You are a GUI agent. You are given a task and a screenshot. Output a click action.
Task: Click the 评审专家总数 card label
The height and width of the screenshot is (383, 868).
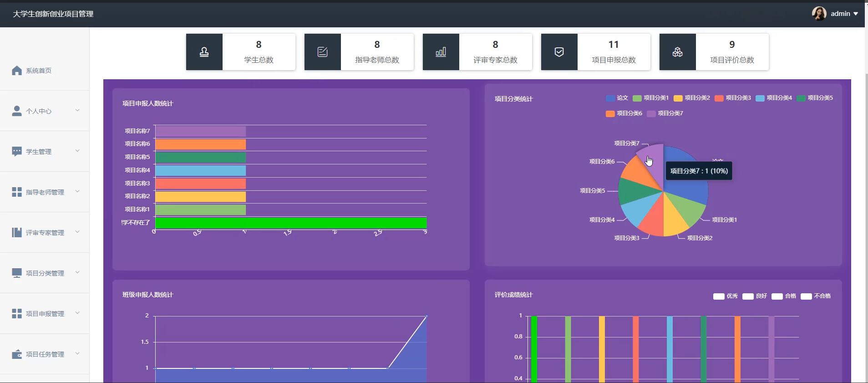pyautogui.click(x=495, y=60)
